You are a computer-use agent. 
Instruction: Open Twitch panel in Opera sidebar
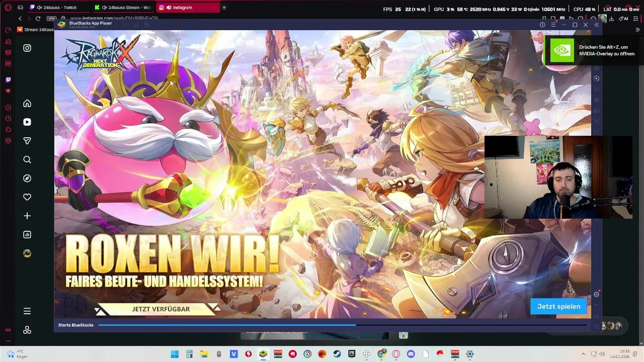(8, 79)
